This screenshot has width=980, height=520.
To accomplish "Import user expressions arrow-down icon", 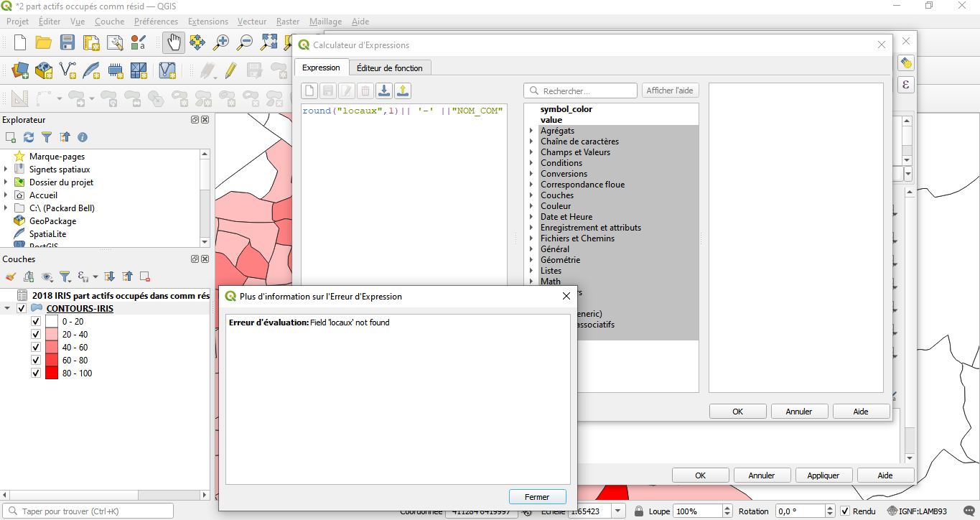I will pyautogui.click(x=384, y=90).
